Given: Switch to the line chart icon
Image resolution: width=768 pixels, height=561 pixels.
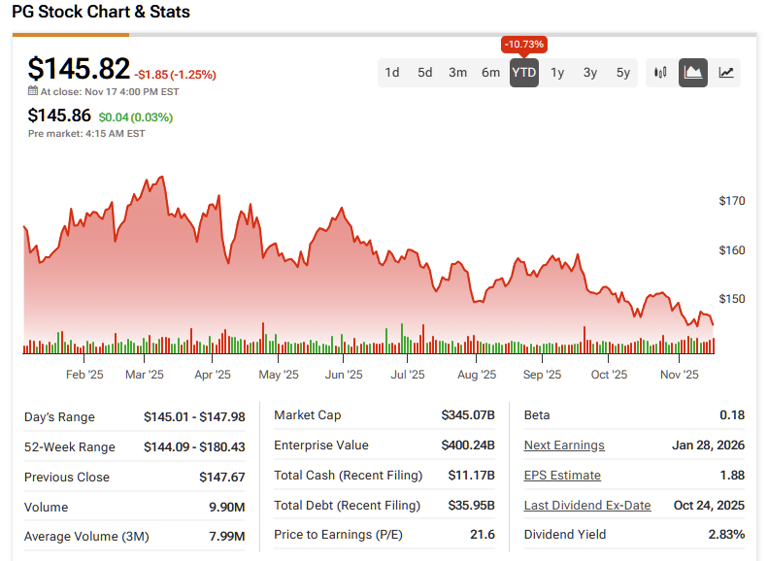Looking at the screenshot, I should [x=726, y=72].
